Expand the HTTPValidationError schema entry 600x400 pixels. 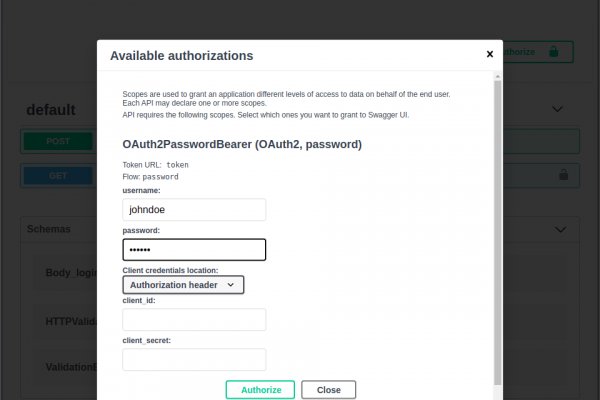point(70,321)
